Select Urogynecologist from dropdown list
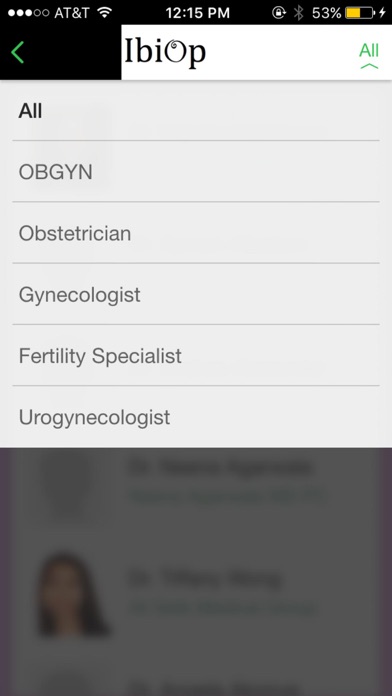 [196, 417]
